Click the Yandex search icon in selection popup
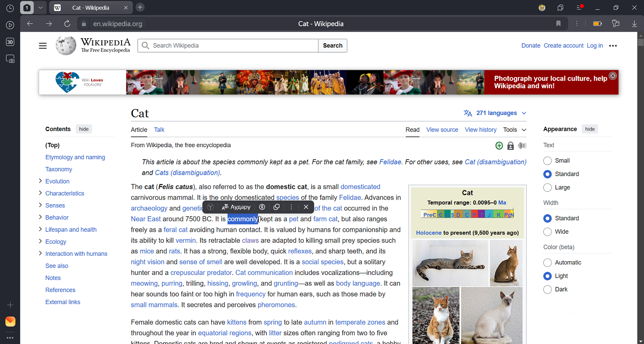This screenshot has width=644, height=344. [210, 207]
